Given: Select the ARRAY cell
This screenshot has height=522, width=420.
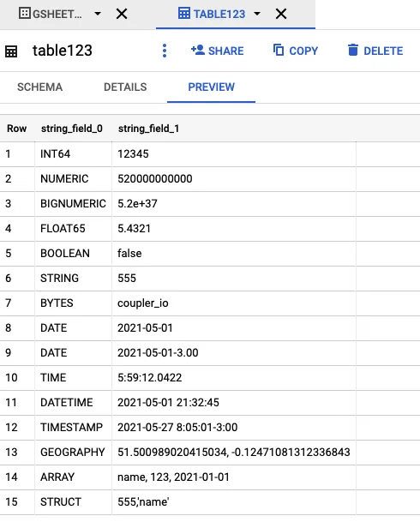Looking at the screenshot, I should (73, 477).
